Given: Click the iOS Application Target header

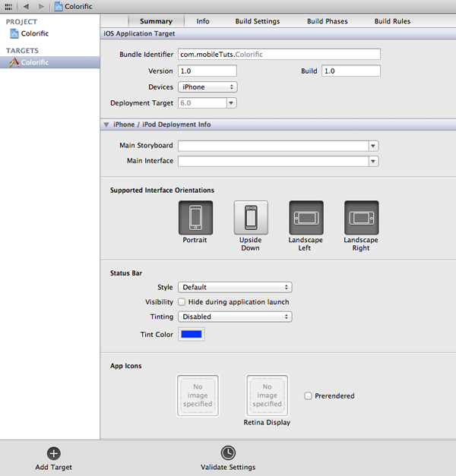Looking at the screenshot, I should pos(139,33).
